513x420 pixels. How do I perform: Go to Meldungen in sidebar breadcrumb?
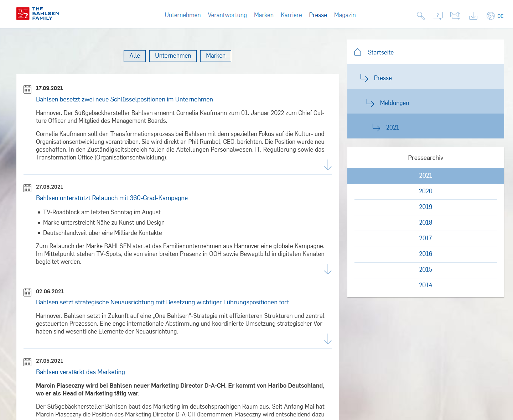(x=426, y=101)
